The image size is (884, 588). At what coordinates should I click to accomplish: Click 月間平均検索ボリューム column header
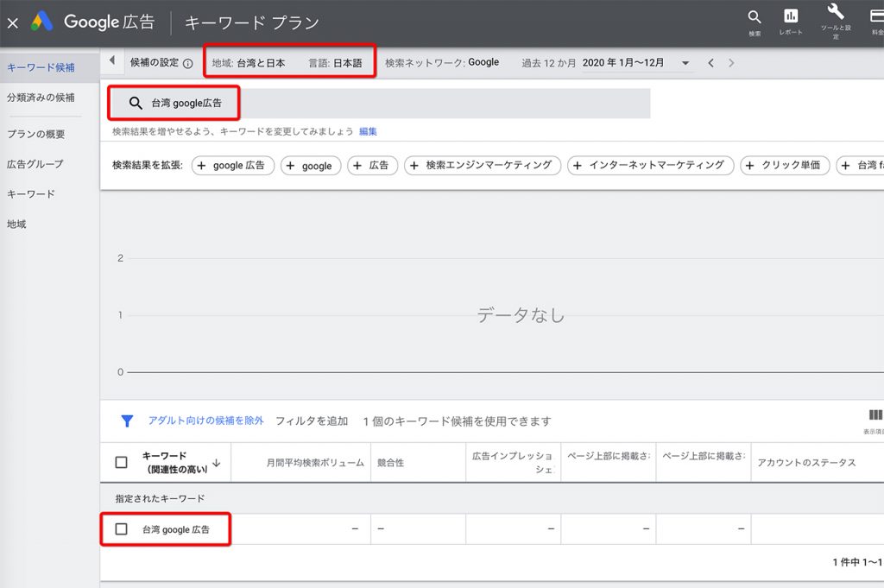[x=315, y=463]
